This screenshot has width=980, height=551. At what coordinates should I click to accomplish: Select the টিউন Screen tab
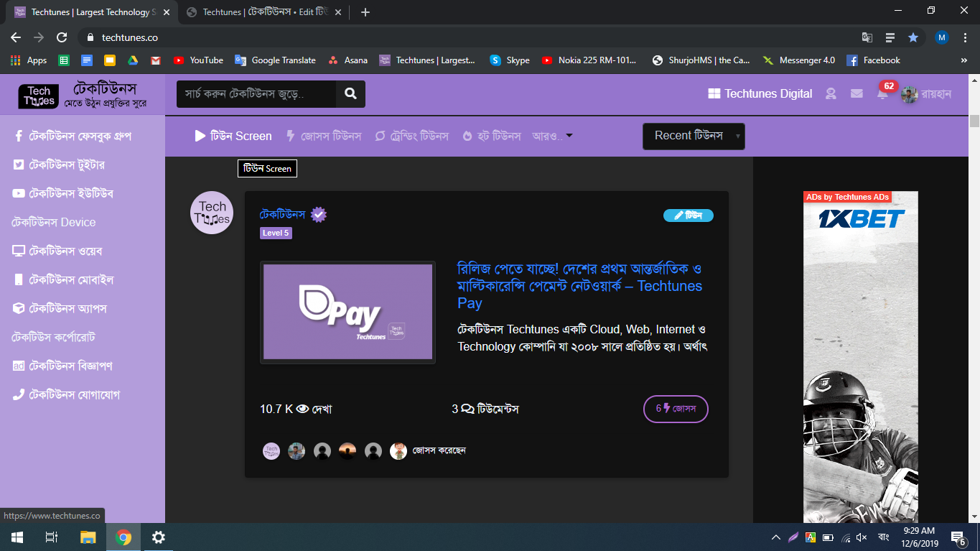pos(233,136)
